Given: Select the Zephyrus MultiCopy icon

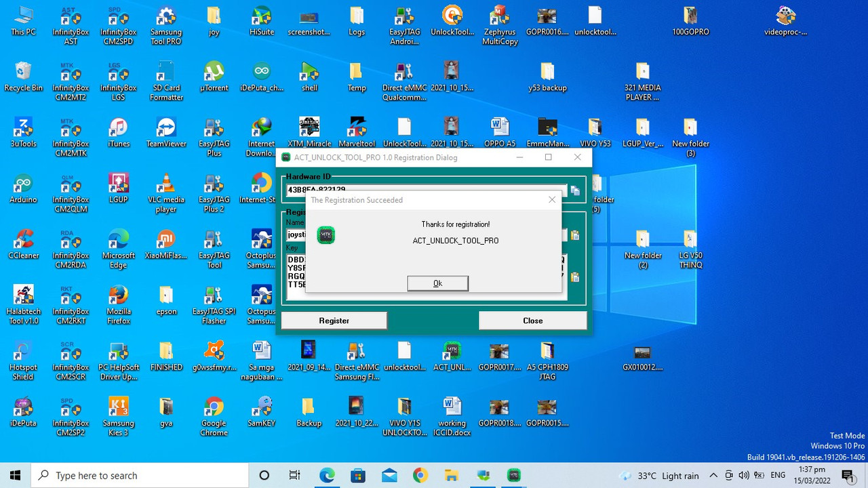Looking at the screenshot, I should [500, 26].
